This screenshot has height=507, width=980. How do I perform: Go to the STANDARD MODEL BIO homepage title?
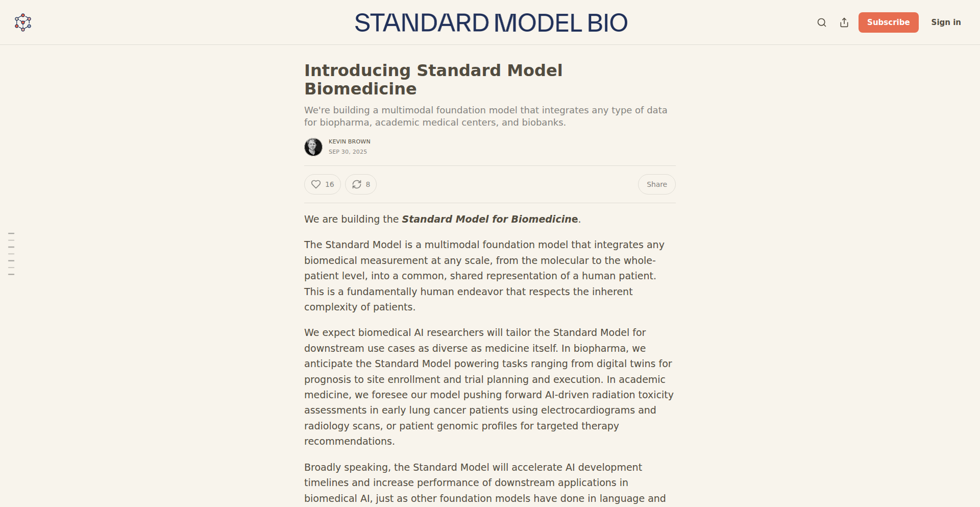click(491, 23)
